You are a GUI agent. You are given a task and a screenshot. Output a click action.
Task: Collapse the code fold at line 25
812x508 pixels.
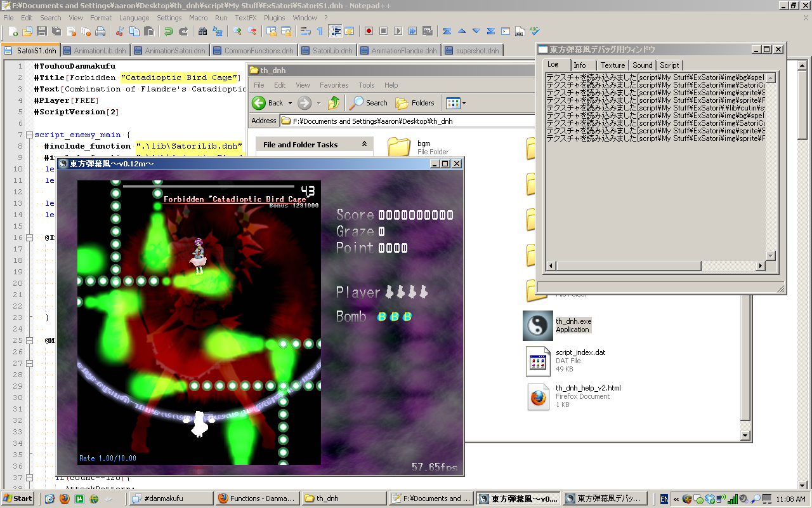pos(29,340)
